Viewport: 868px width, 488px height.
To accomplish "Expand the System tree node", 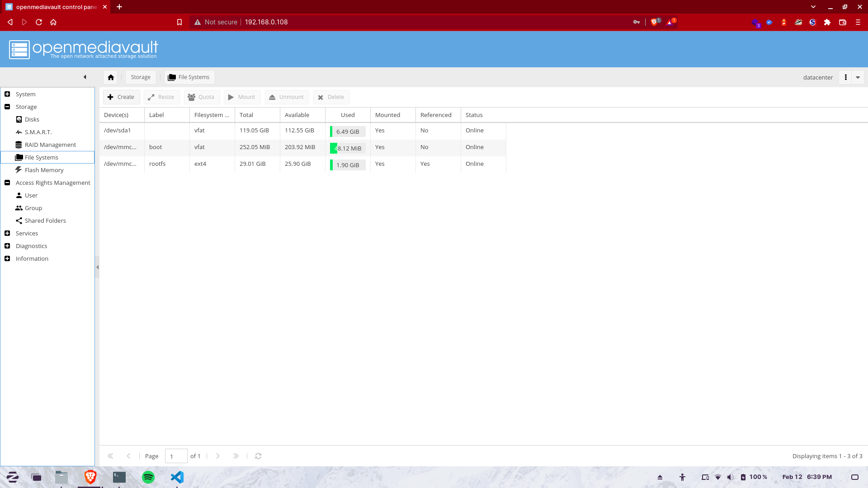I will (7, 94).
